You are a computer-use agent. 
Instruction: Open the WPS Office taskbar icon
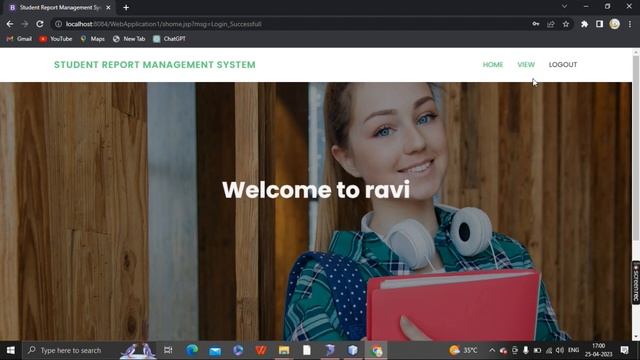pyautogui.click(x=261, y=350)
